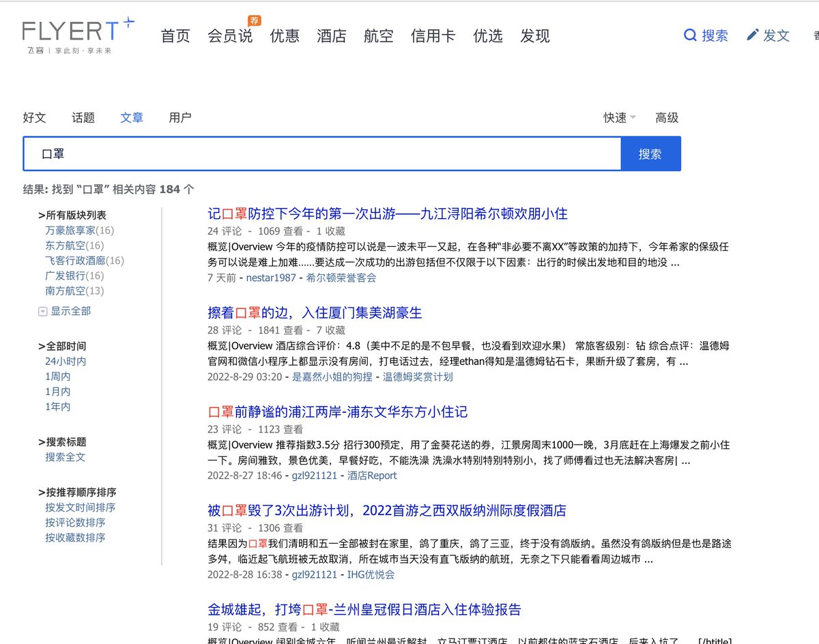Sort results by 按评论数排序
This screenshot has width=819, height=644.
[x=75, y=523]
